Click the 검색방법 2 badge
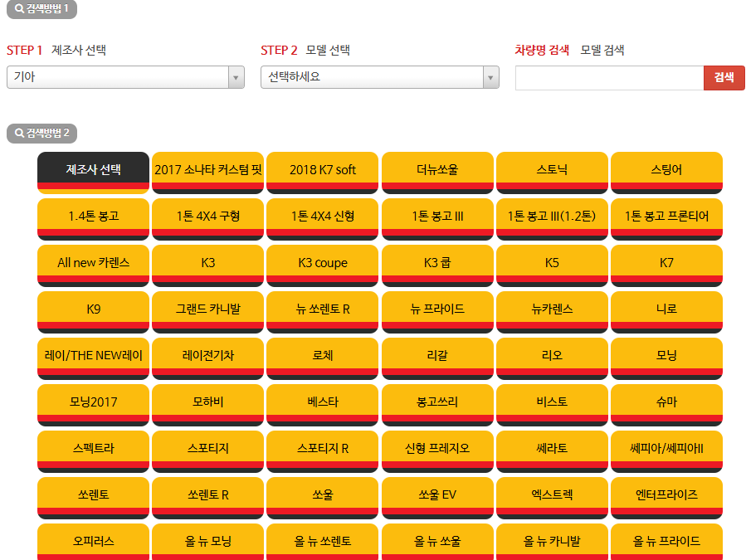This screenshot has width=746, height=560. 41,133
